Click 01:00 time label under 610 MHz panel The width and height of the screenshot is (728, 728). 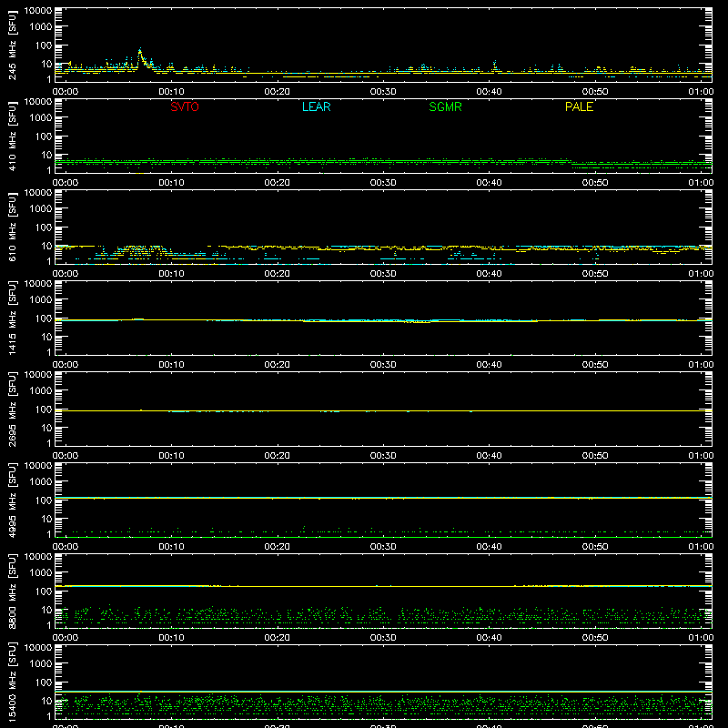701,274
